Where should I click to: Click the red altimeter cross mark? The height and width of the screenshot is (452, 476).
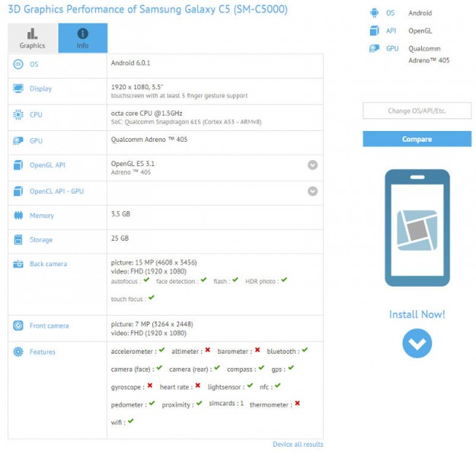tap(207, 351)
